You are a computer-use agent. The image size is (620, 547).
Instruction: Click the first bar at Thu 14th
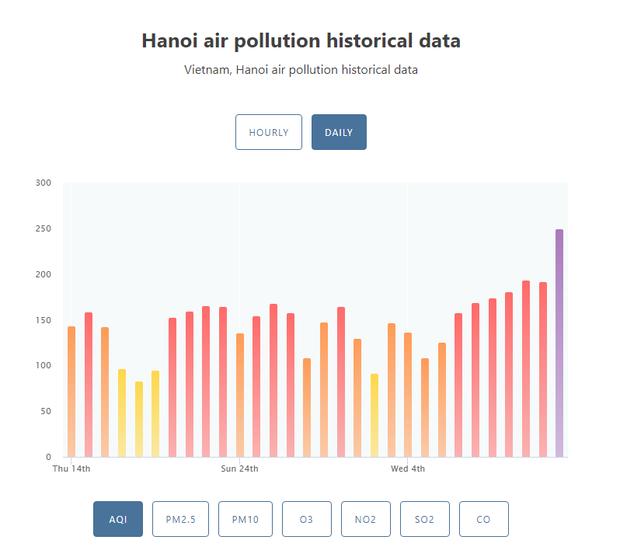[71, 391]
